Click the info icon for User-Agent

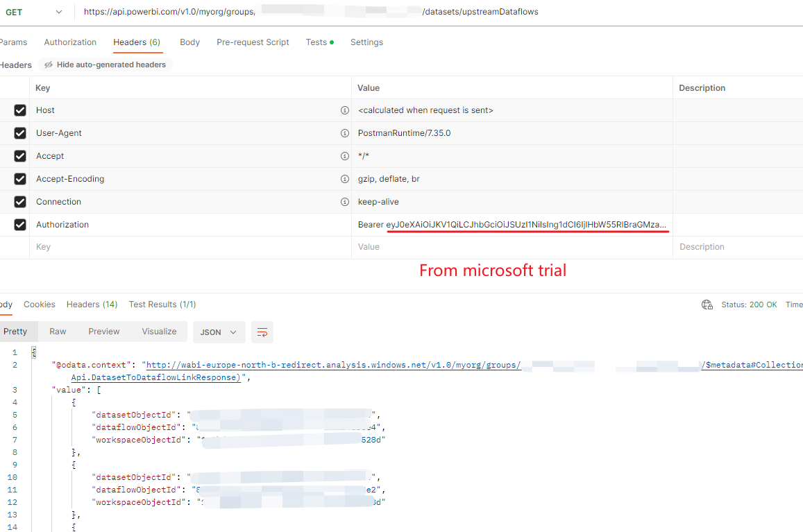click(x=345, y=133)
